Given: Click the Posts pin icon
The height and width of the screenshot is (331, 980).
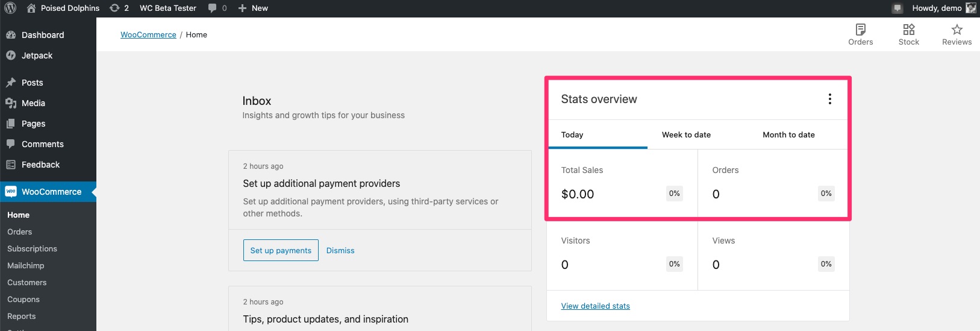Looking at the screenshot, I should (11, 83).
